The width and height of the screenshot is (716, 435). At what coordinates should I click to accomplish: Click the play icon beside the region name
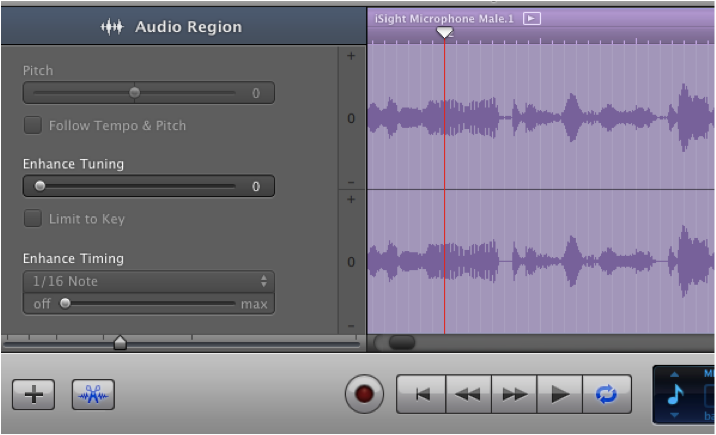click(x=532, y=18)
